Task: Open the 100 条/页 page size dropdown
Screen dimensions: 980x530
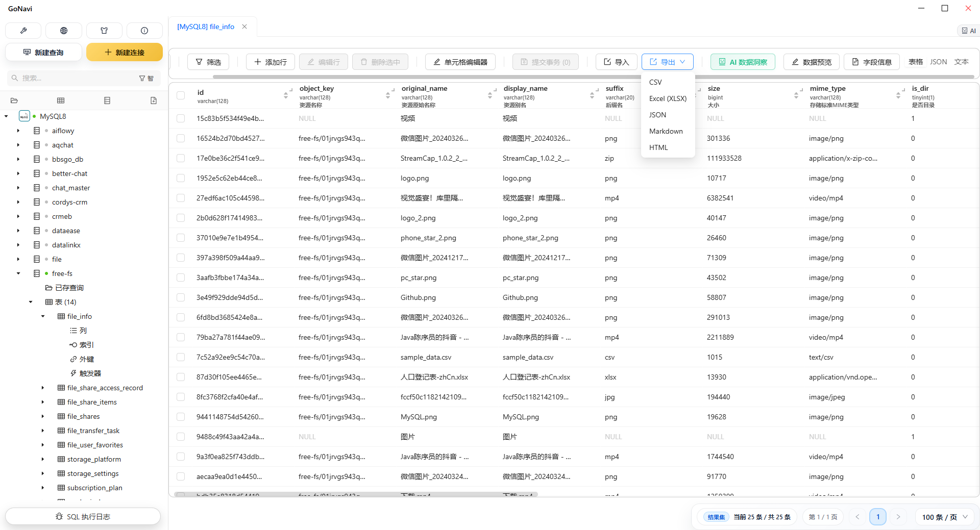Action: [944, 517]
